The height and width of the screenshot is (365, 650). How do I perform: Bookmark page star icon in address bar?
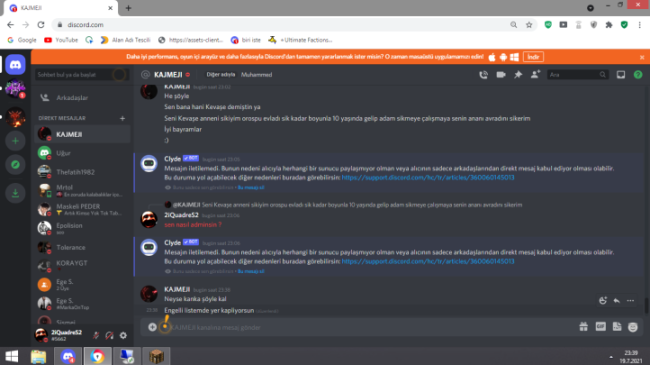(x=529, y=25)
